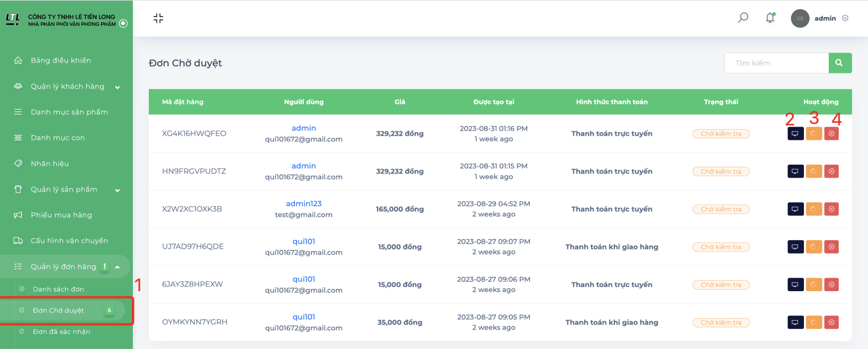View order HN9FRGVPUDTZ details with monitor icon
Screen dimensions: 868x349
(795, 171)
